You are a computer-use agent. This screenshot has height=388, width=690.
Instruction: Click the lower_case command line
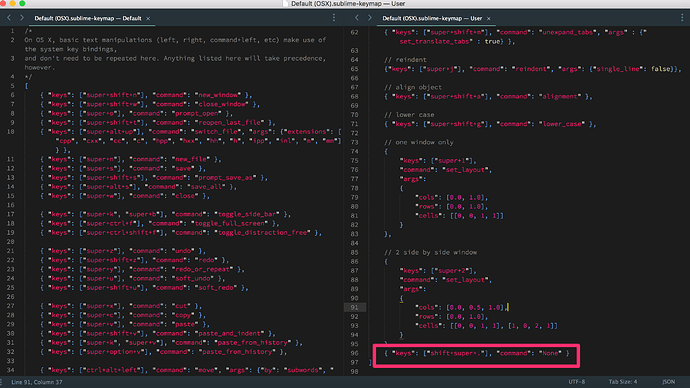pyautogui.click(x=490, y=124)
